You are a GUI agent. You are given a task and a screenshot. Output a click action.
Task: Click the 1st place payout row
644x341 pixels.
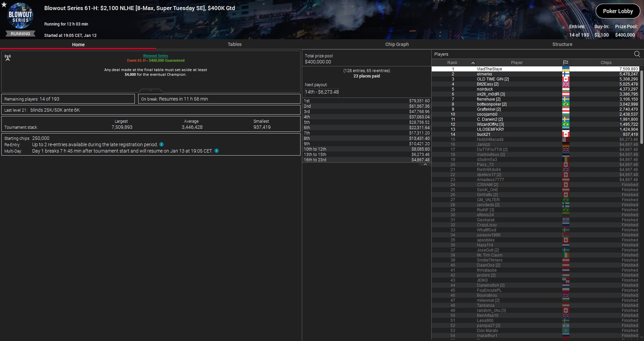[367, 101]
